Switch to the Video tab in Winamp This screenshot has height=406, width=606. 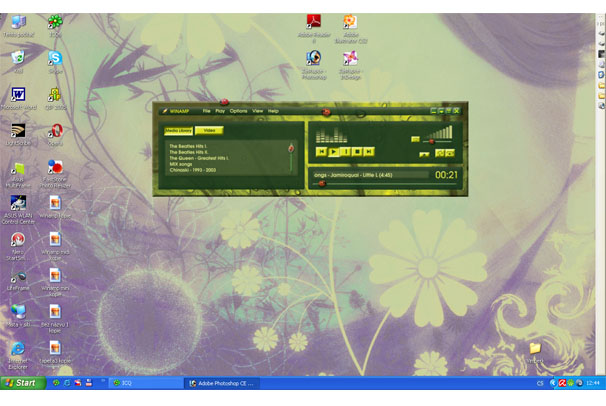point(209,130)
